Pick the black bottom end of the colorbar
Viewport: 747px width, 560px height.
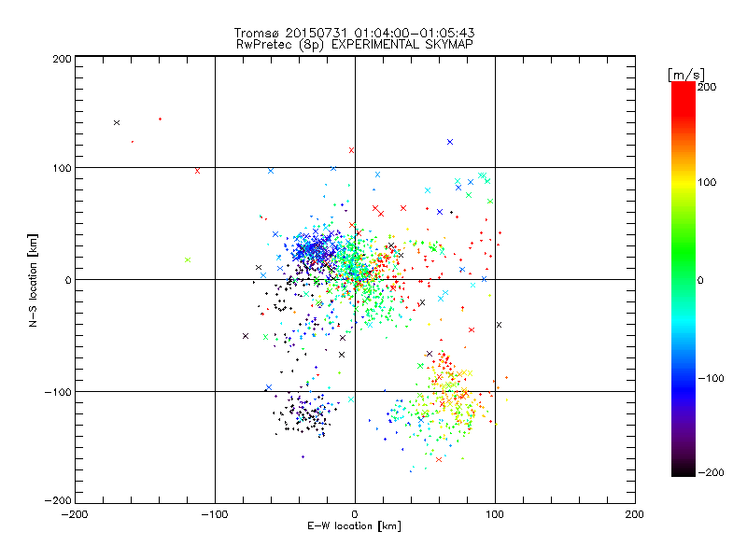[684, 469]
